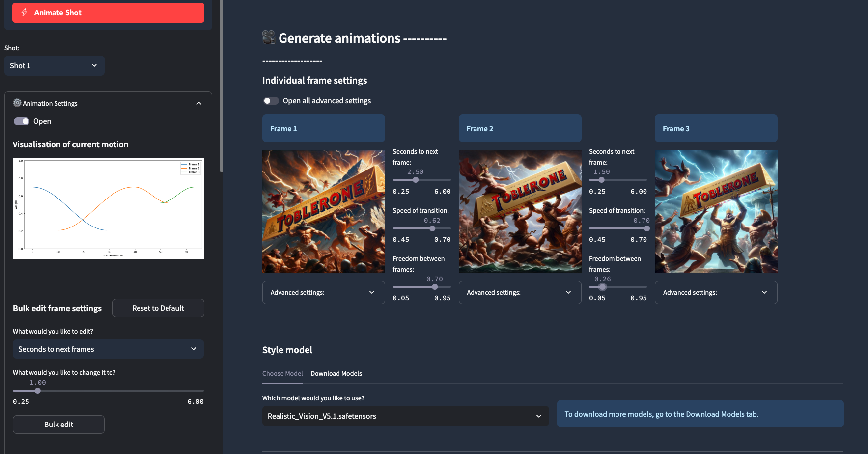This screenshot has width=868, height=454.
Task: Click the Frame 1 Toblerone image
Action: 324,211
